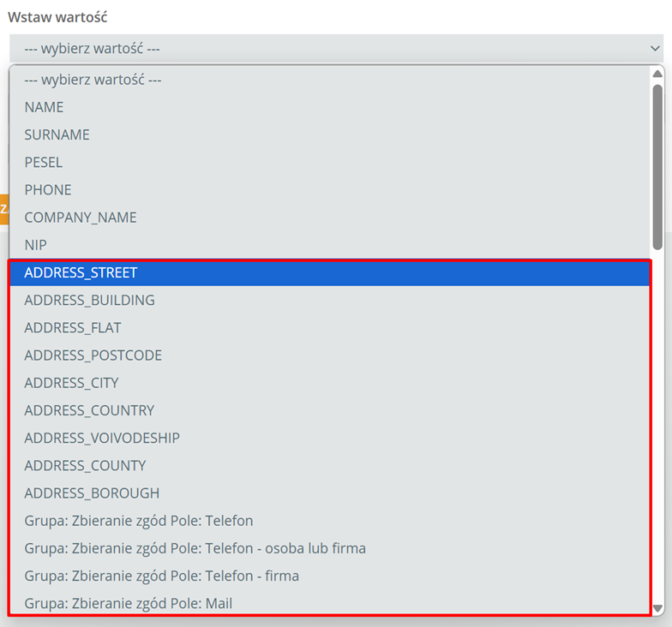Select 'Zbieranie zgód Pole: Mail' option
The image size is (672, 627).
point(128,603)
